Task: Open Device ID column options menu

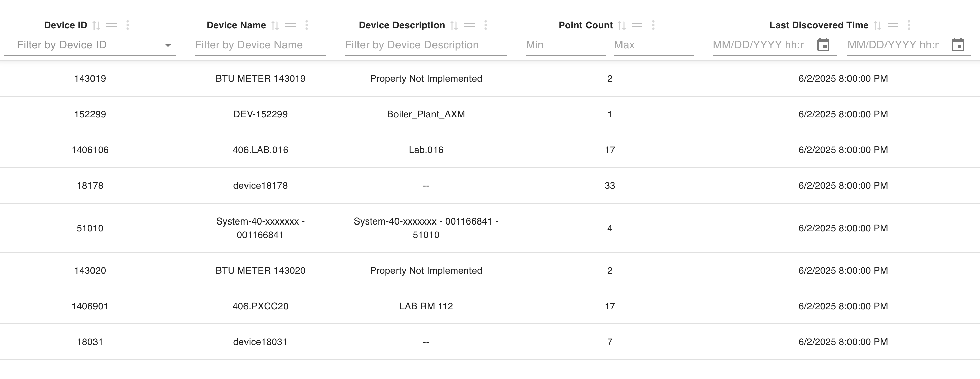Action: [128, 25]
